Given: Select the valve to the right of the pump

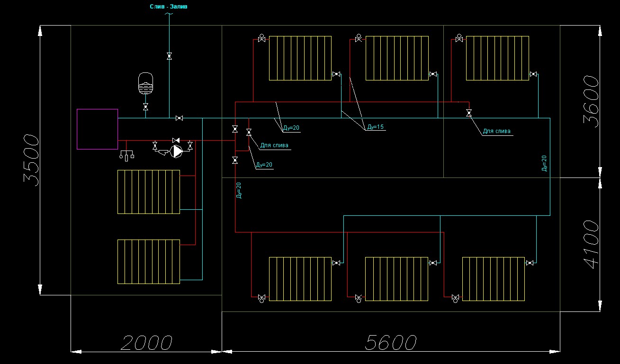Looking at the screenshot, I should (190, 146).
